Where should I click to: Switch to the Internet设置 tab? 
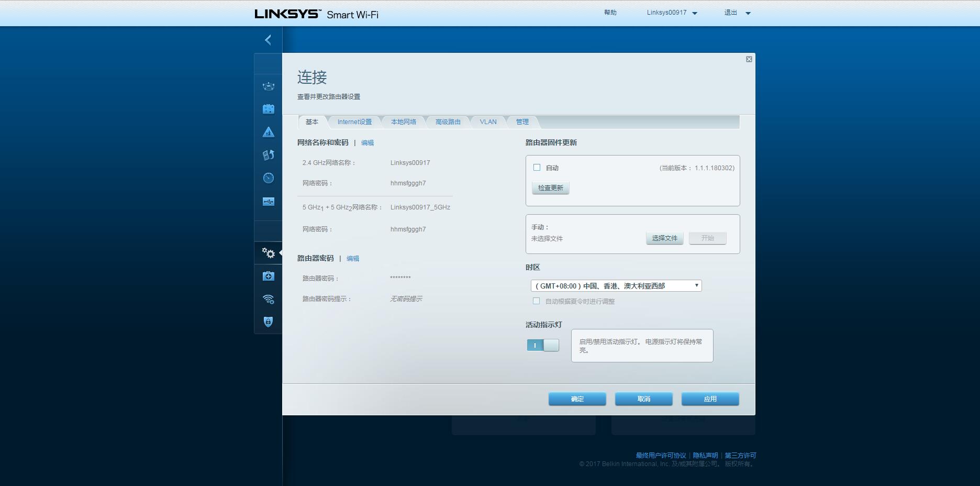click(x=354, y=122)
